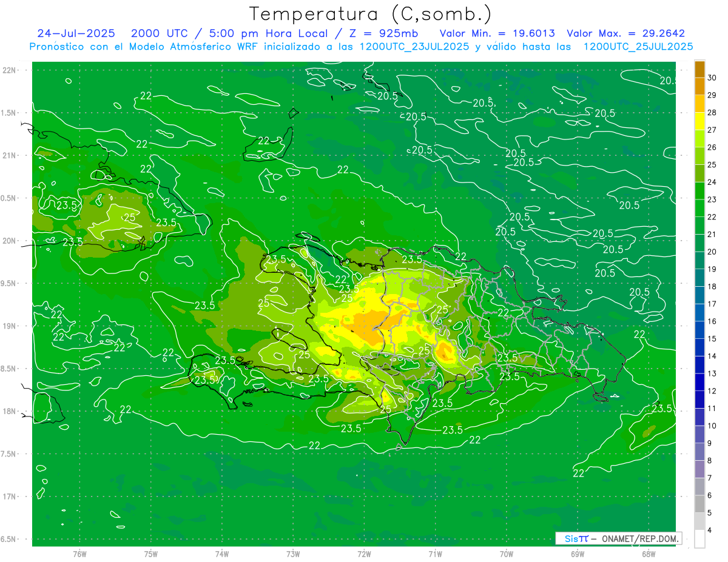Click the color scale label '27'

(712, 130)
